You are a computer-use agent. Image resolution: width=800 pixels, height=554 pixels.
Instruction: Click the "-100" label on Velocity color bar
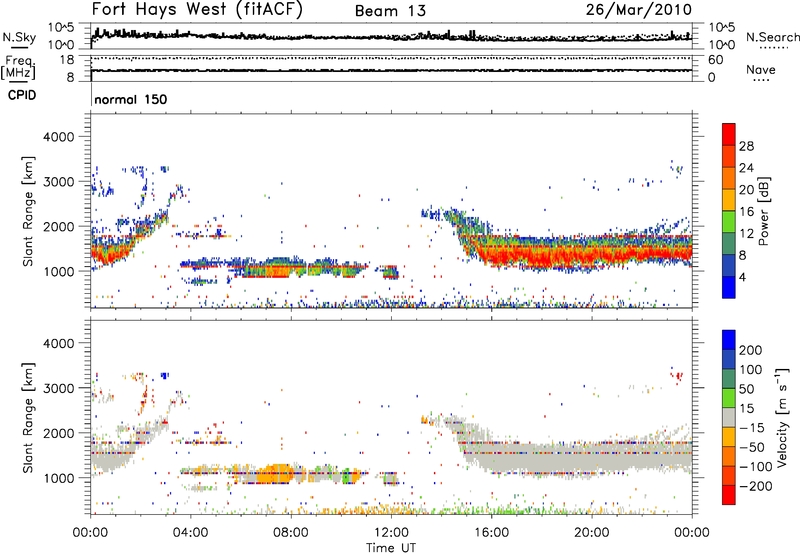(x=755, y=467)
